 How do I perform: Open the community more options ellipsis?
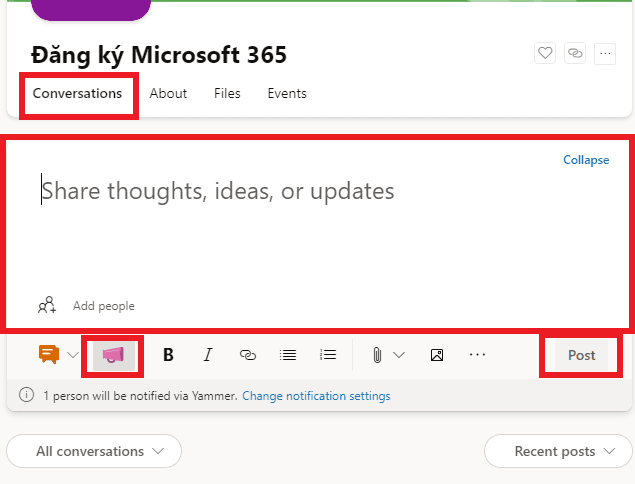(605, 53)
